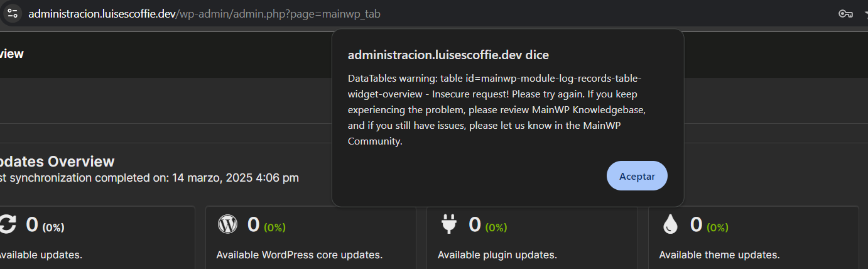The image size is (868, 269).
Task: Click the Aceptar button in the dialog
Action: (x=637, y=176)
